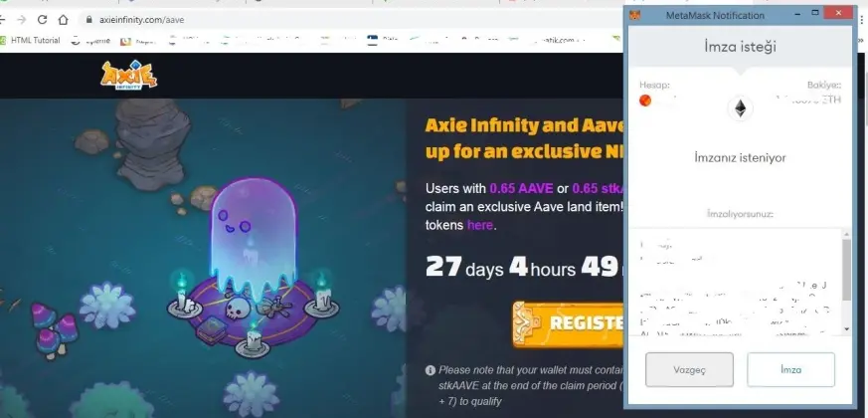Cancel the signature with Vazgeç

coord(689,370)
